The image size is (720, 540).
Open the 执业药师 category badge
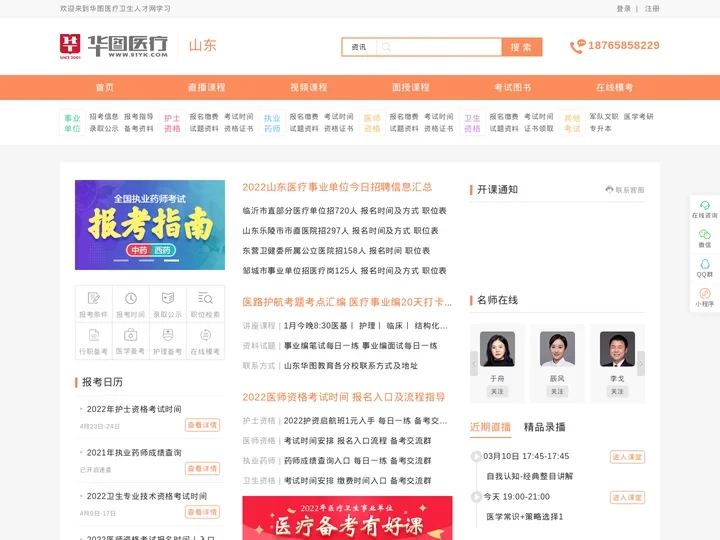[x=272, y=123]
